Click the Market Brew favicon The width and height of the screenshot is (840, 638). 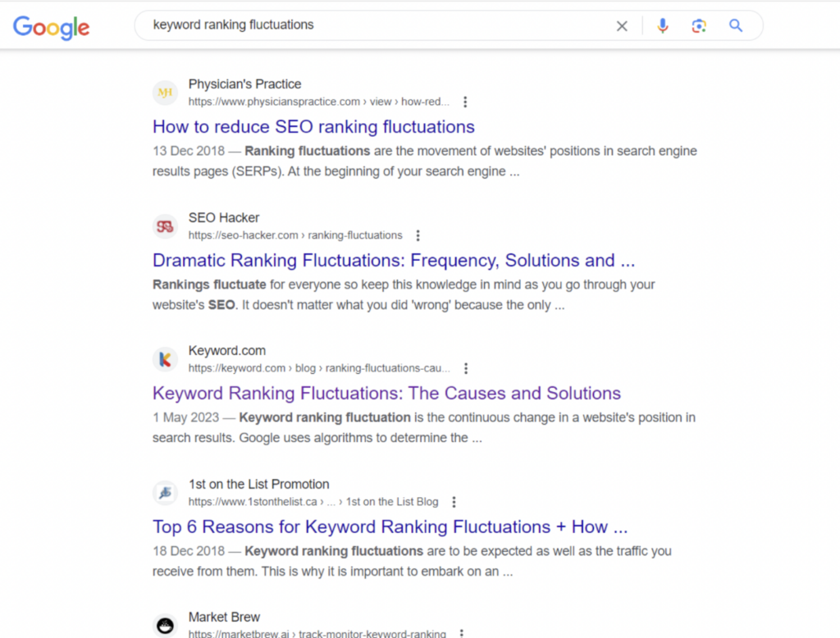pyautogui.click(x=165, y=624)
